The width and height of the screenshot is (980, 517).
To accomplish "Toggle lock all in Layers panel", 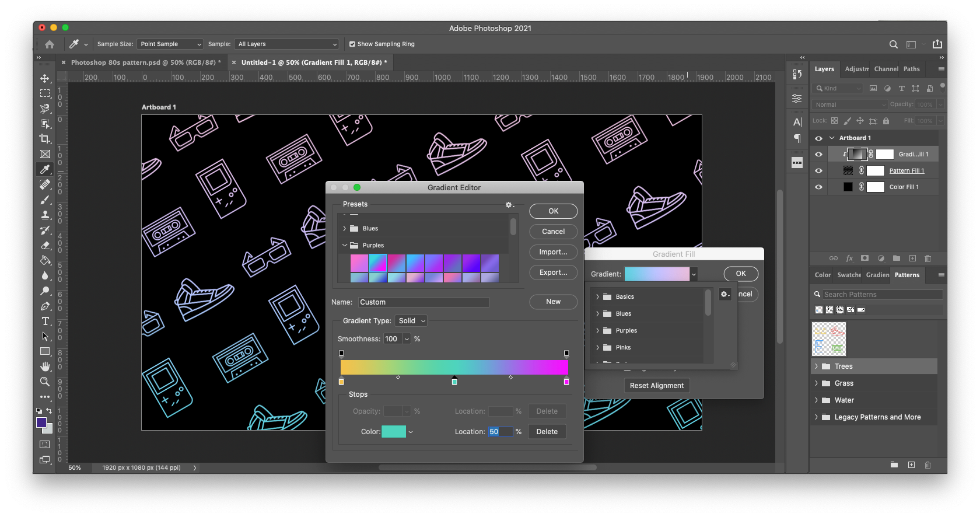I will point(886,121).
